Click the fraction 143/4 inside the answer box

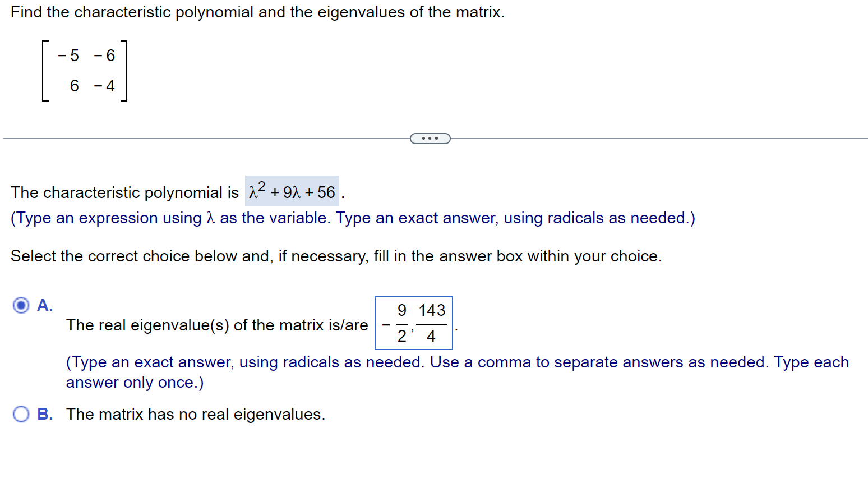[431, 323]
